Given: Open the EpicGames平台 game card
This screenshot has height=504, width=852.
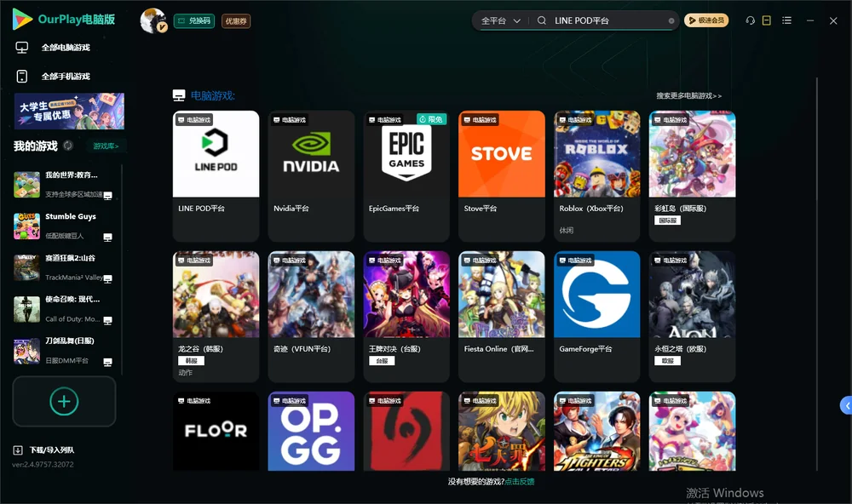Looking at the screenshot, I should 406,176.
